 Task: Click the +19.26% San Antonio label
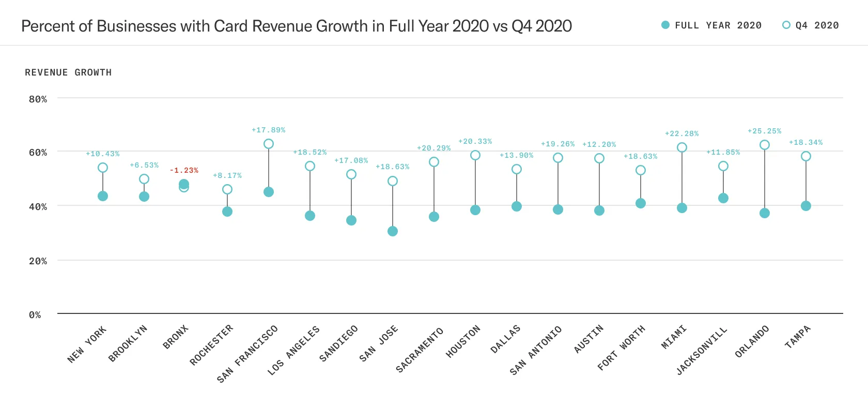[558, 144]
